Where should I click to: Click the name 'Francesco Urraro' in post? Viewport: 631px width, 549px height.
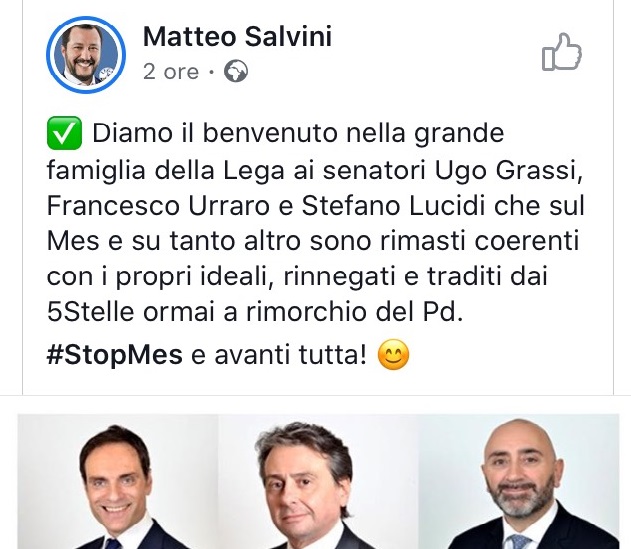point(159,206)
